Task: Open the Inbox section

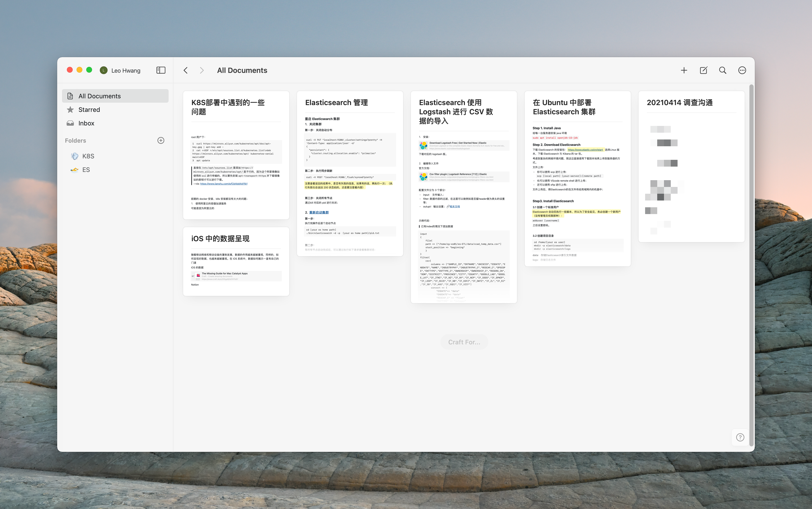Action: point(86,123)
